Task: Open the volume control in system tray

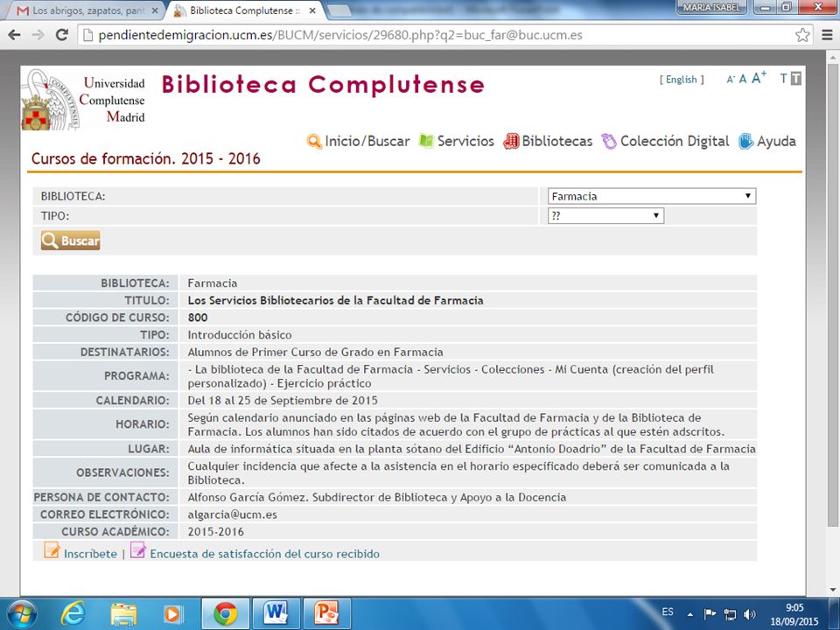Action: coord(750,614)
